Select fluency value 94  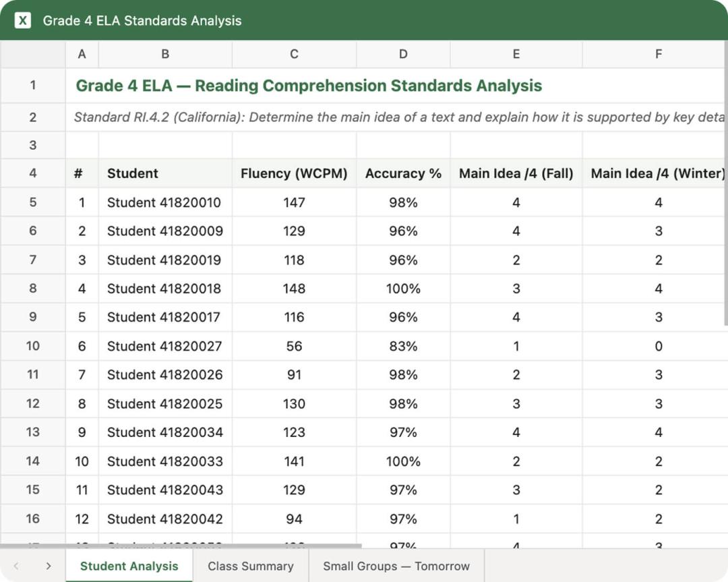coord(294,519)
